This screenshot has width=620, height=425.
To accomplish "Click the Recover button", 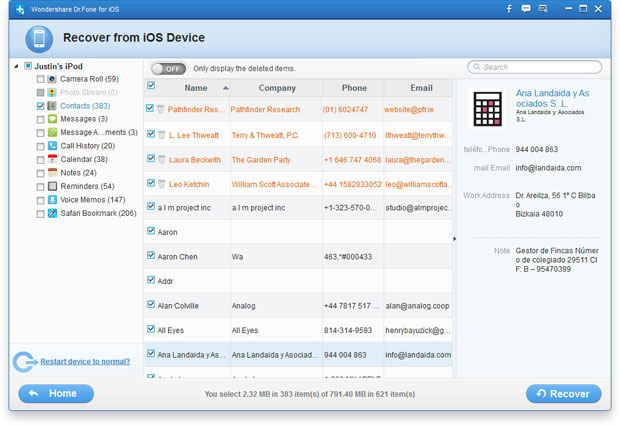I will pos(563,394).
